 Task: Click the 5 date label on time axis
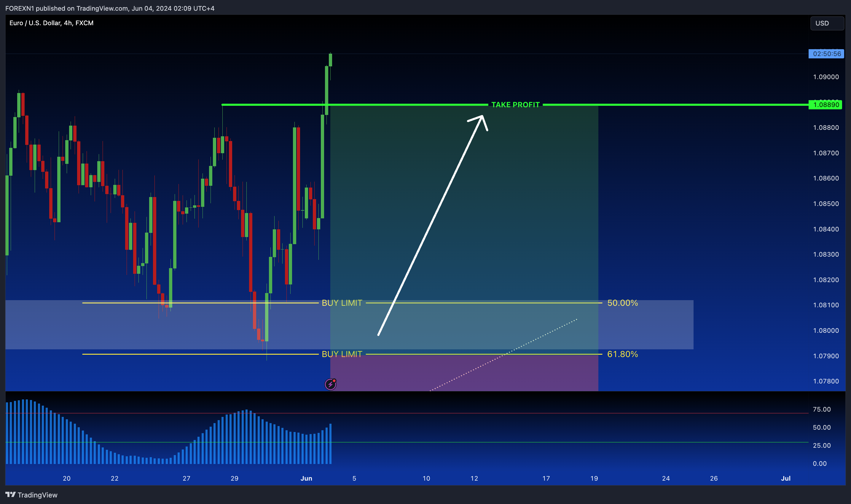[354, 478]
